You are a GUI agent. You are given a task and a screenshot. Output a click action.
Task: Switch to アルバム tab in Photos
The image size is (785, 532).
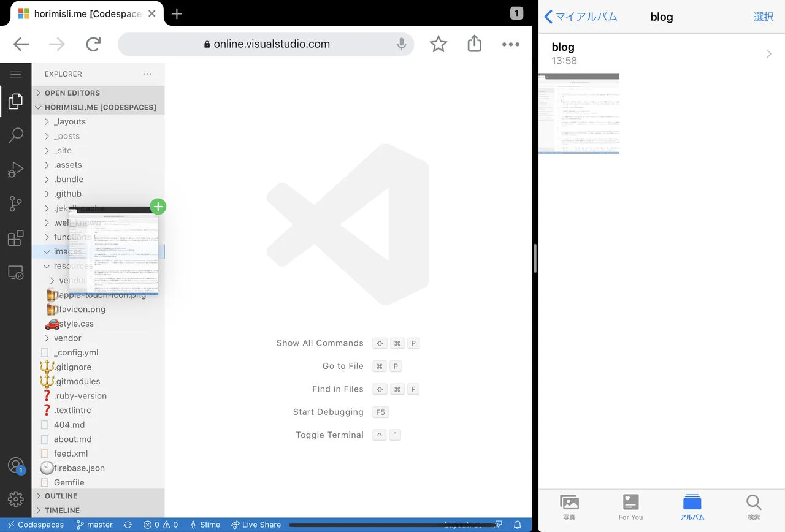click(x=692, y=507)
